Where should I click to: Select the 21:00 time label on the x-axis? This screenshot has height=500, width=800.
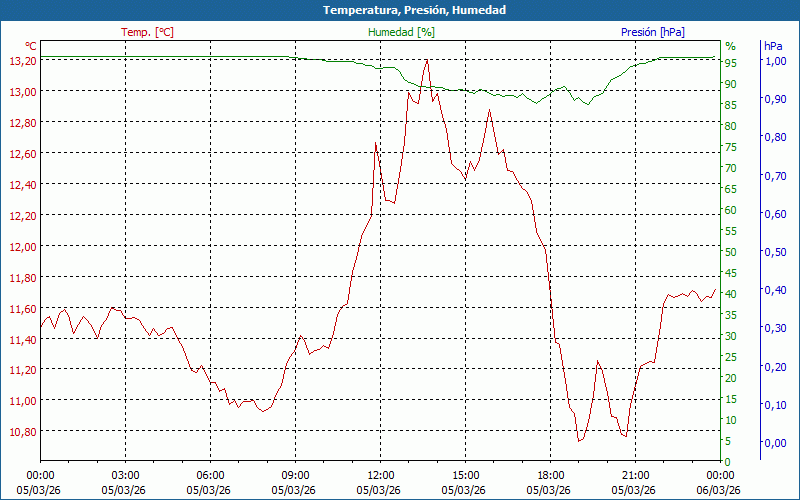[x=635, y=476]
